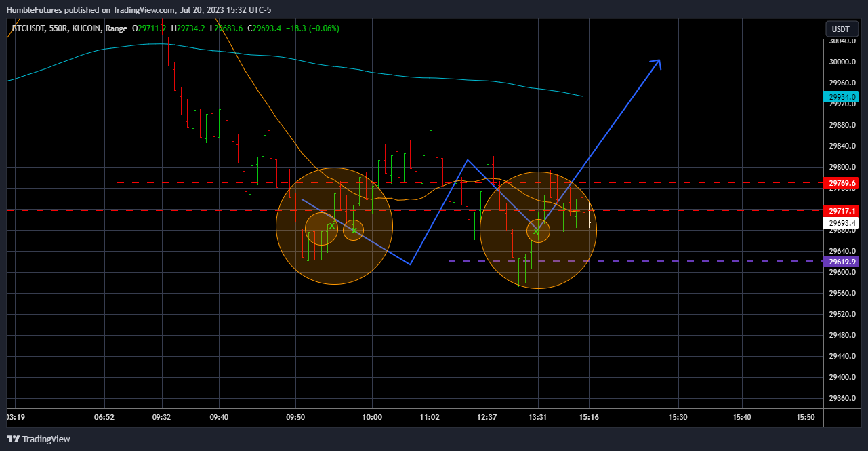
Task: Click the 29840.0 price axis value
Action: coord(843,146)
